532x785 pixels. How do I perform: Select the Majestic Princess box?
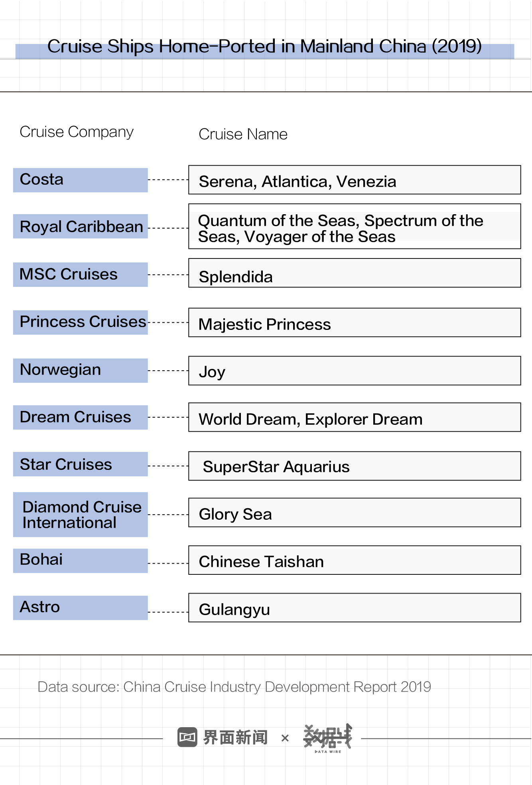tap(354, 322)
